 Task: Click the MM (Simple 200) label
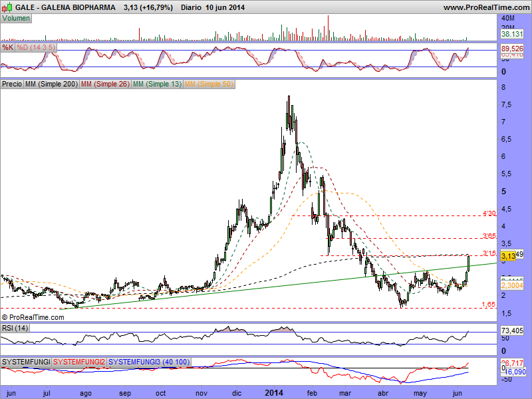click(x=51, y=84)
